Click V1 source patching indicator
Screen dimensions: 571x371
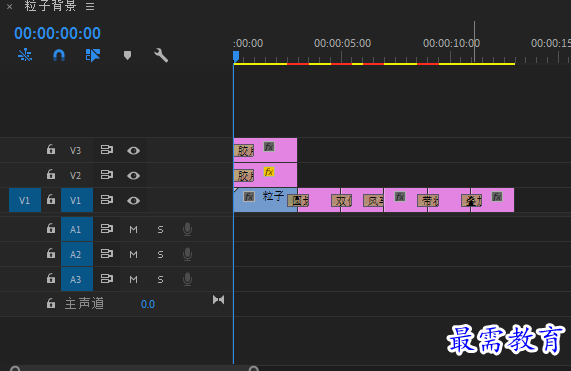click(x=25, y=200)
